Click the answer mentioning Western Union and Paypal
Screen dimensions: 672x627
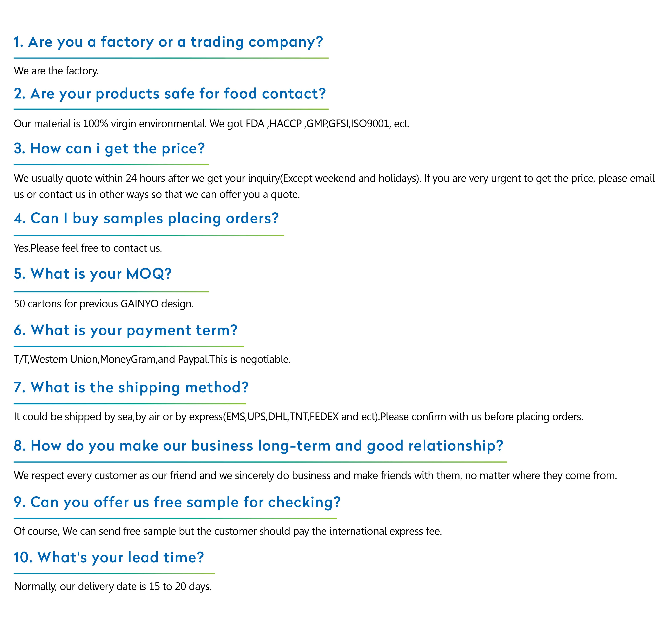[x=152, y=359]
